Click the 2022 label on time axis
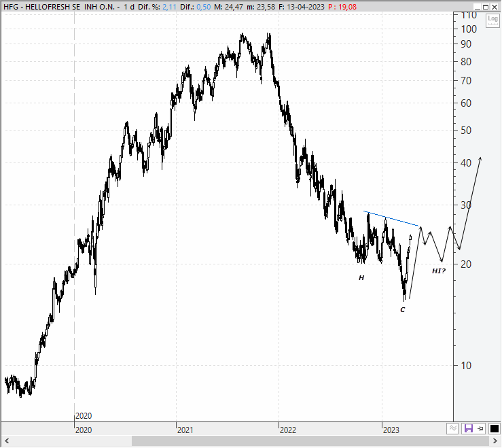502x448 pixels. tap(288, 430)
